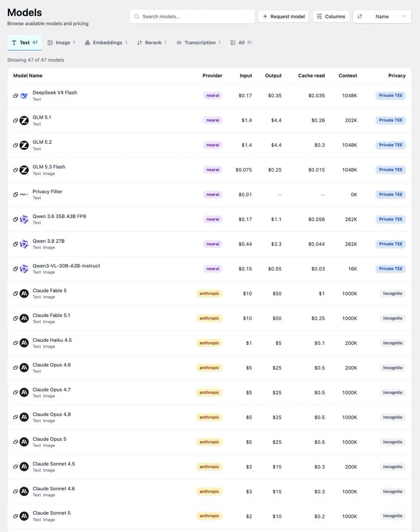Copy the DeepSeek V4 Flash model ID icon
Screen dimensions: 420x532
(16, 96)
